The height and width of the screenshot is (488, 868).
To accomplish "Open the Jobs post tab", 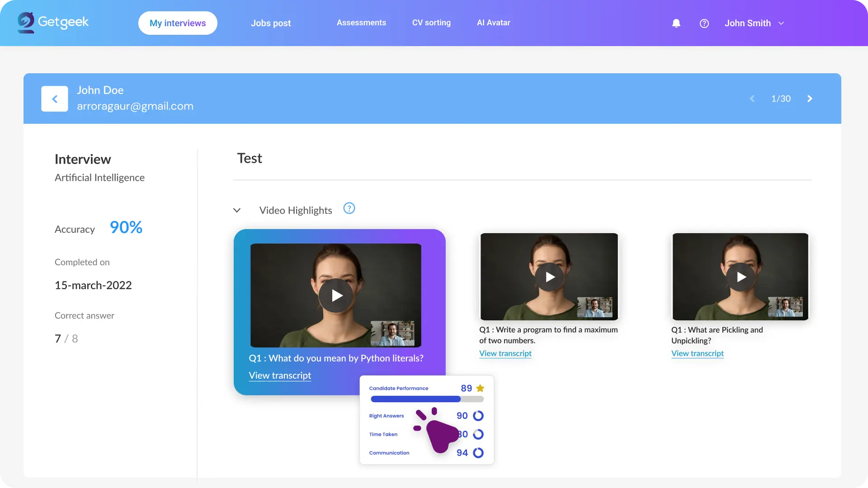I will coord(271,23).
